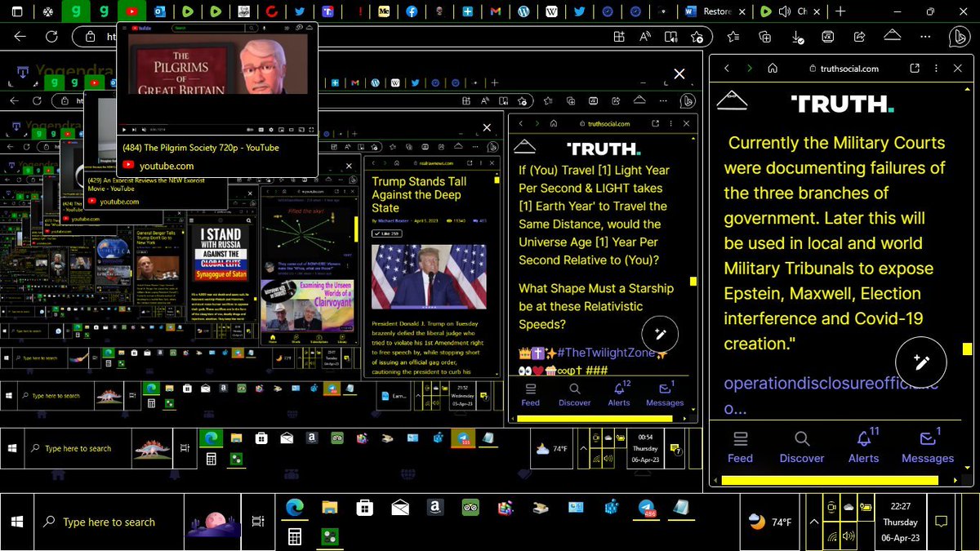Click compose pencil in nested Truth screenshot
The width and height of the screenshot is (980, 551).
(661, 334)
